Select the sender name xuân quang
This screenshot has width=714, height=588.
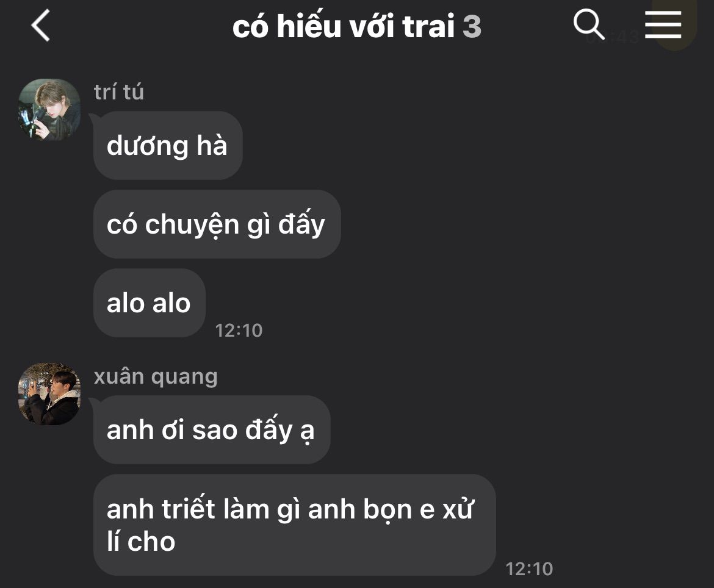tap(156, 377)
